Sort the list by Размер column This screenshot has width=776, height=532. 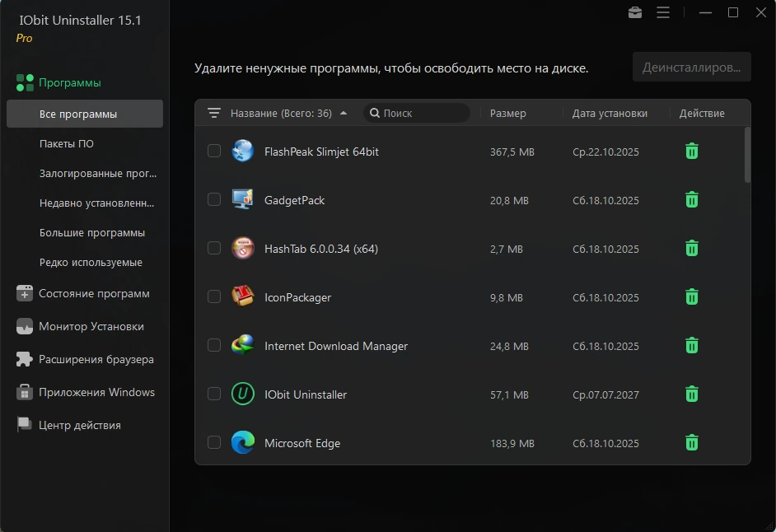tap(507, 114)
